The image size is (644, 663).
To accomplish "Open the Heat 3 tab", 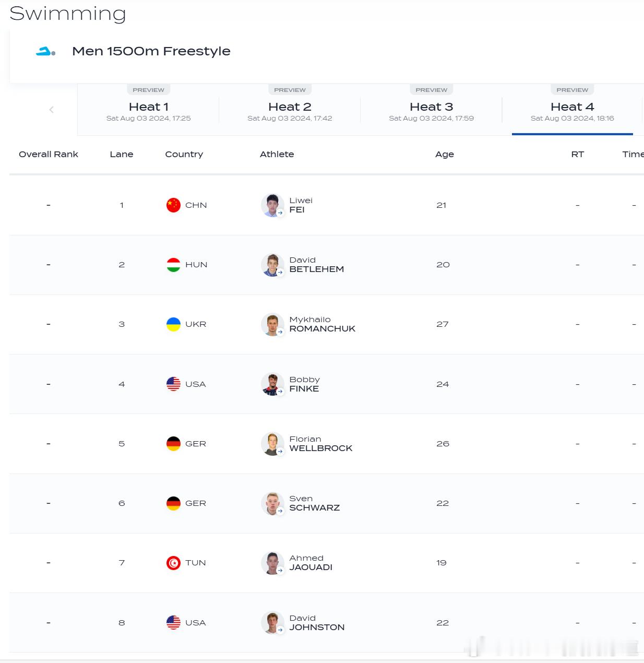I will (431, 110).
